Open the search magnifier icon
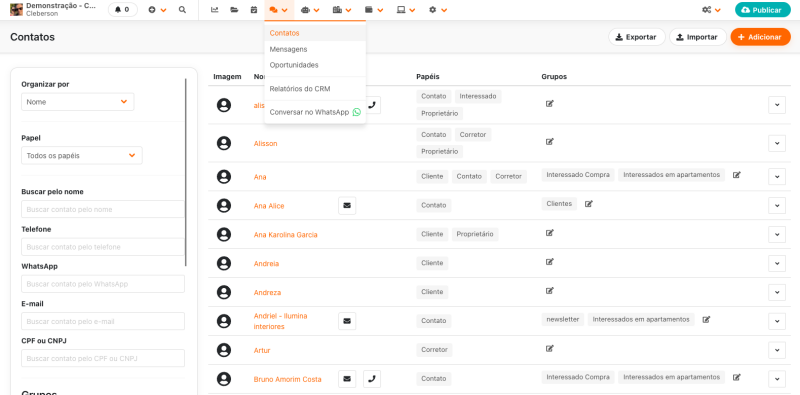 tap(182, 10)
